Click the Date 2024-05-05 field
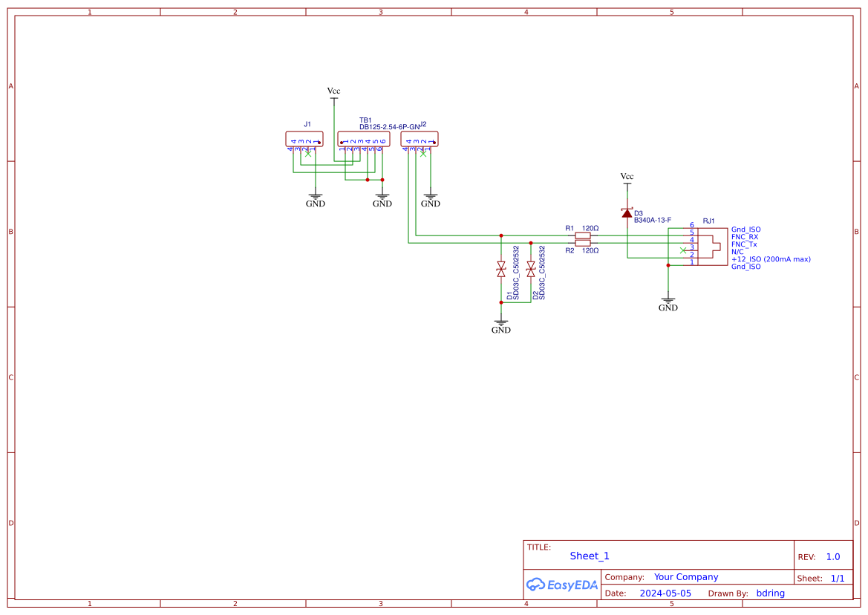Image resolution: width=868 pixels, height=615 pixels. (665, 593)
